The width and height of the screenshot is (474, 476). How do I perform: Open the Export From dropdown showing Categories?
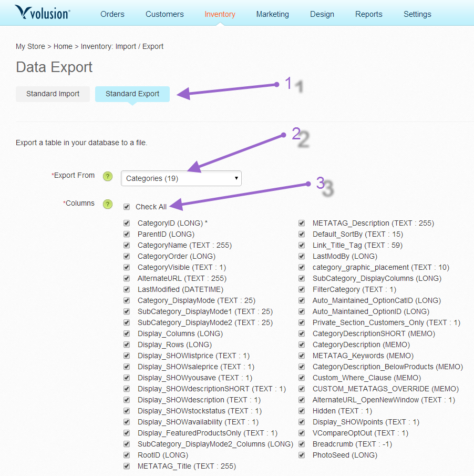tap(181, 178)
